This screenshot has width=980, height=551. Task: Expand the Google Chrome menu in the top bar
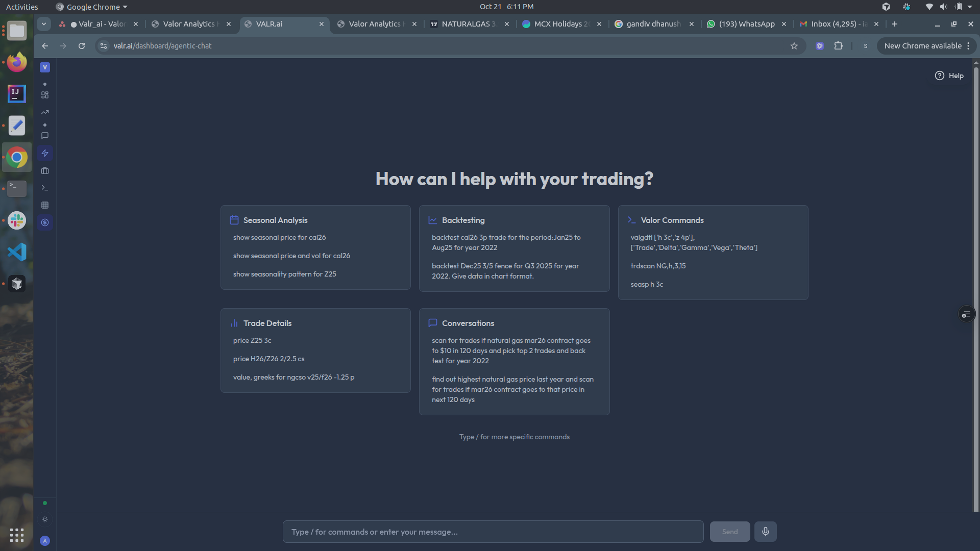coord(91,7)
